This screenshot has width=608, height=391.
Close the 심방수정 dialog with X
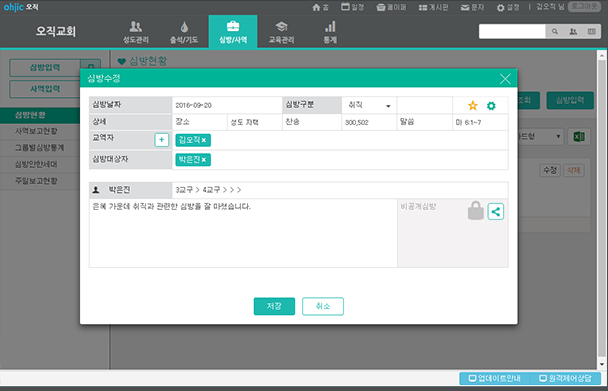click(505, 79)
